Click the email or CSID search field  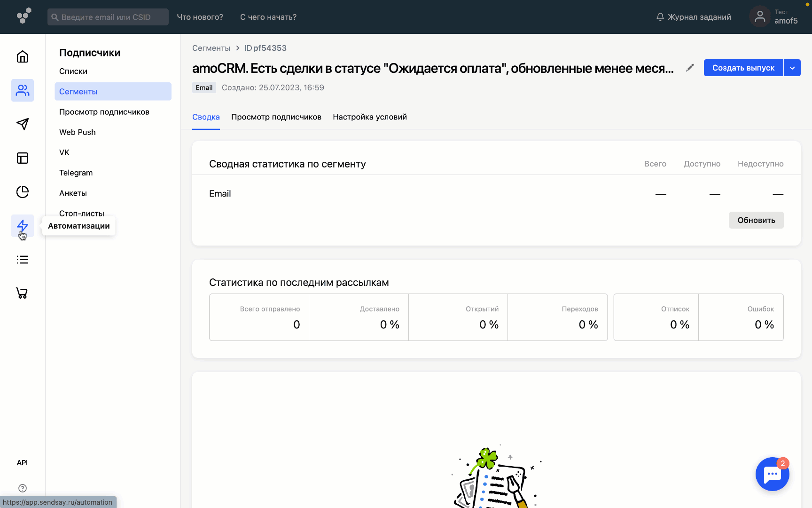tap(108, 17)
